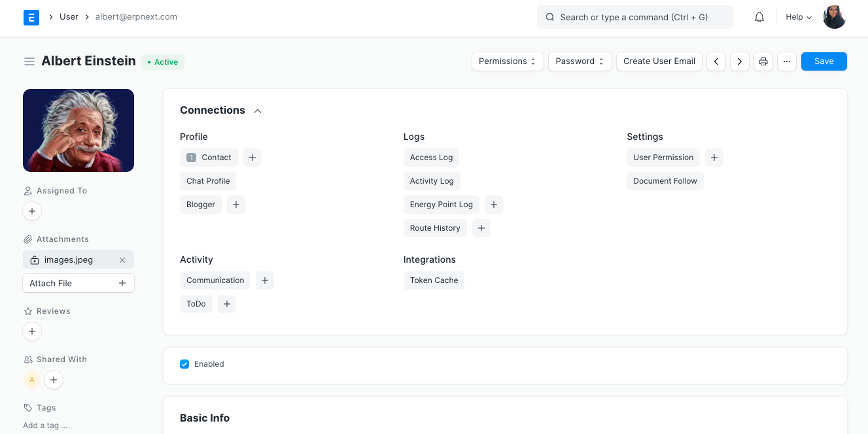Click the shared user avatar A

(x=32, y=380)
